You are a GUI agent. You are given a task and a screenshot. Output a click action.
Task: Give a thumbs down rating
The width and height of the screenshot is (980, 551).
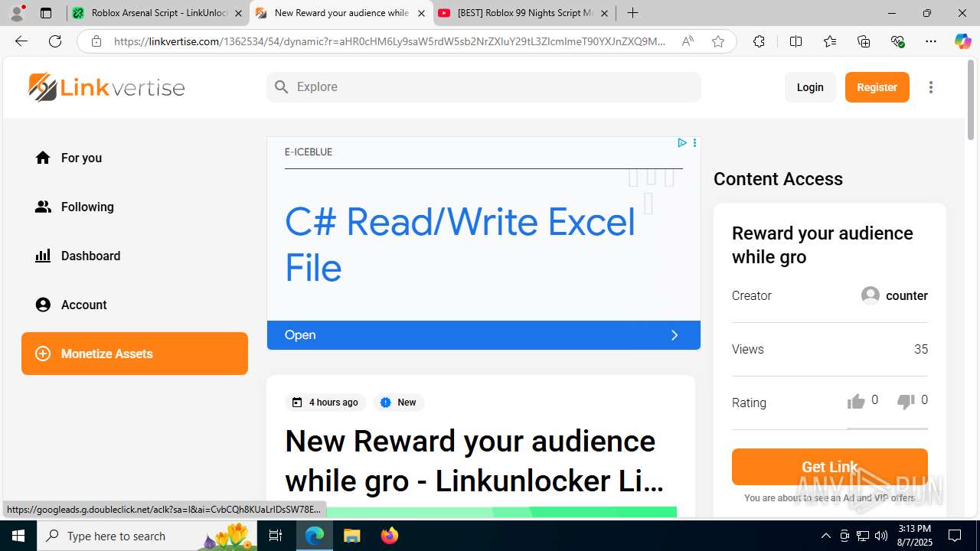point(906,402)
